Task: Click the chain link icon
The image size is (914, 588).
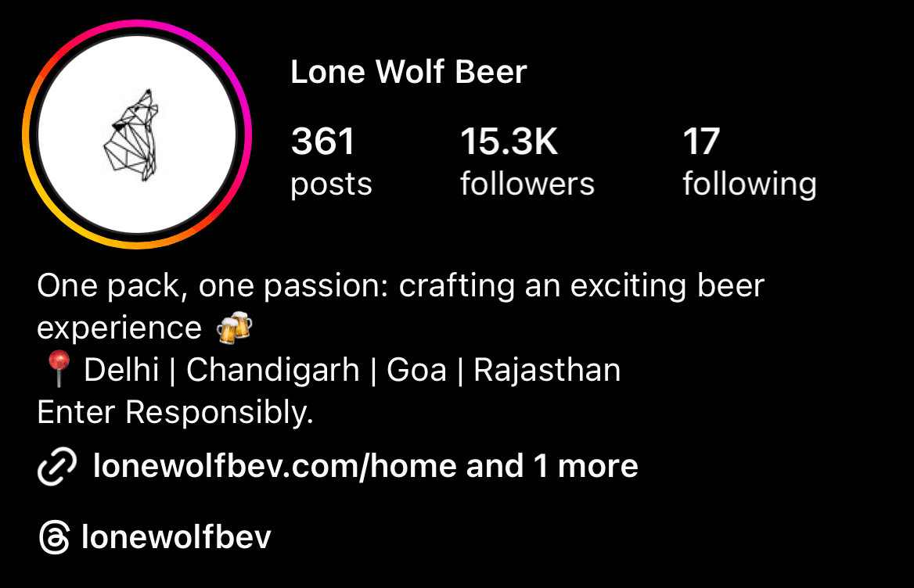Action: [x=57, y=466]
